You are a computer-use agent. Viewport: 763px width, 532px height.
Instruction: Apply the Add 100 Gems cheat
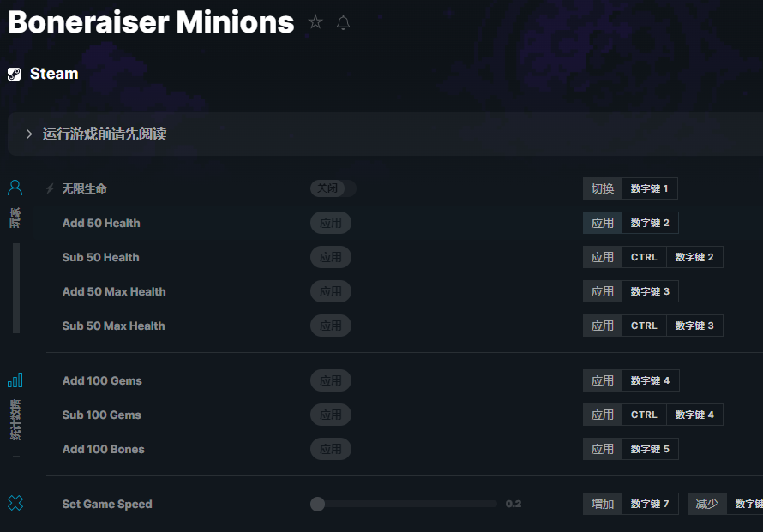pyautogui.click(x=331, y=380)
